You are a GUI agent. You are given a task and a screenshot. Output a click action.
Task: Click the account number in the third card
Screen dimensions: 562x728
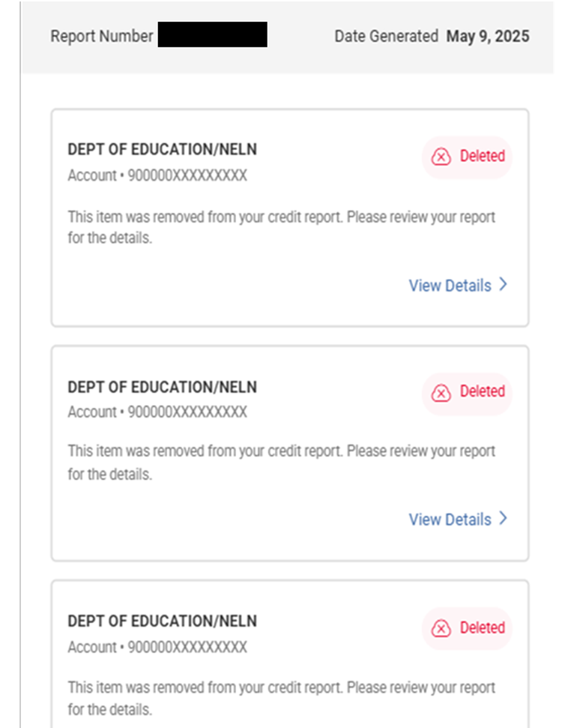pos(187,647)
